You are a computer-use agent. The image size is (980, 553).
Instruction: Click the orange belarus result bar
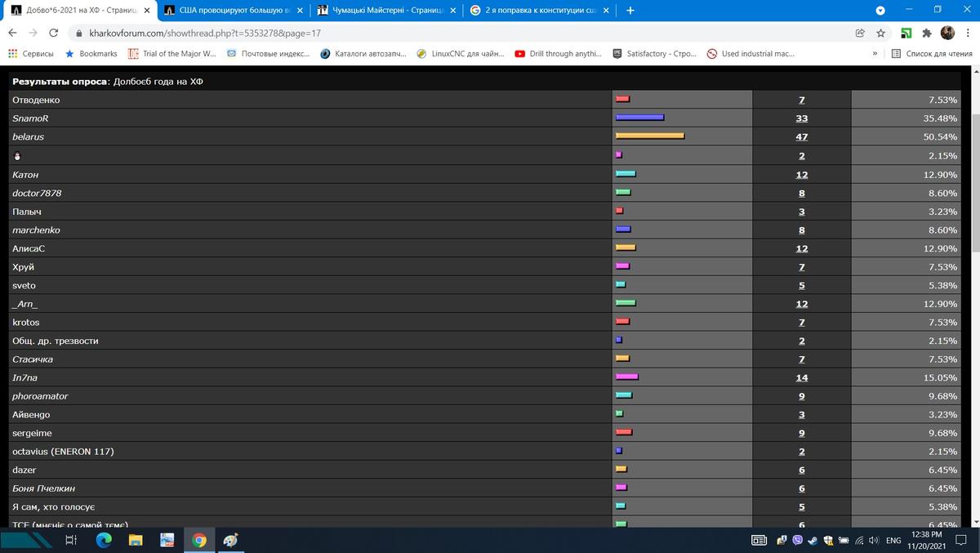pyautogui.click(x=649, y=136)
